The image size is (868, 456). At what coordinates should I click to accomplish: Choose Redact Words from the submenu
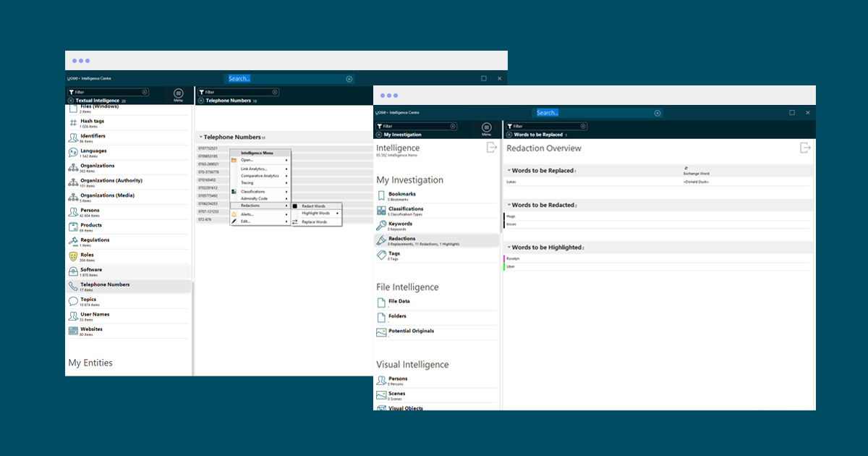pos(313,206)
